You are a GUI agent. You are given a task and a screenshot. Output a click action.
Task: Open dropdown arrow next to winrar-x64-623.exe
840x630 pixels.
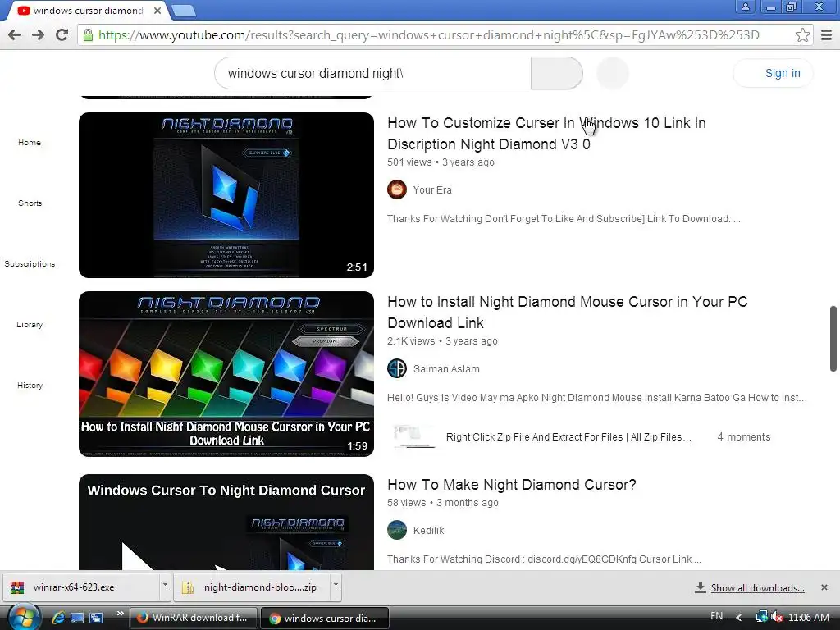[165, 586]
